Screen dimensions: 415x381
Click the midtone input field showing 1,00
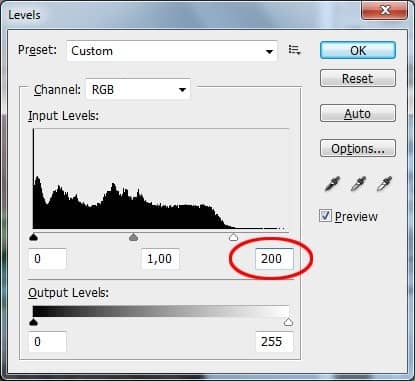click(x=160, y=259)
